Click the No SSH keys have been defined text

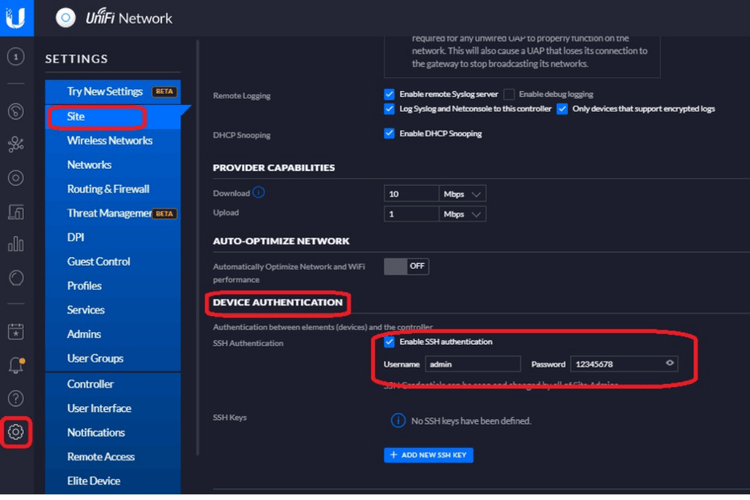click(x=471, y=421)
